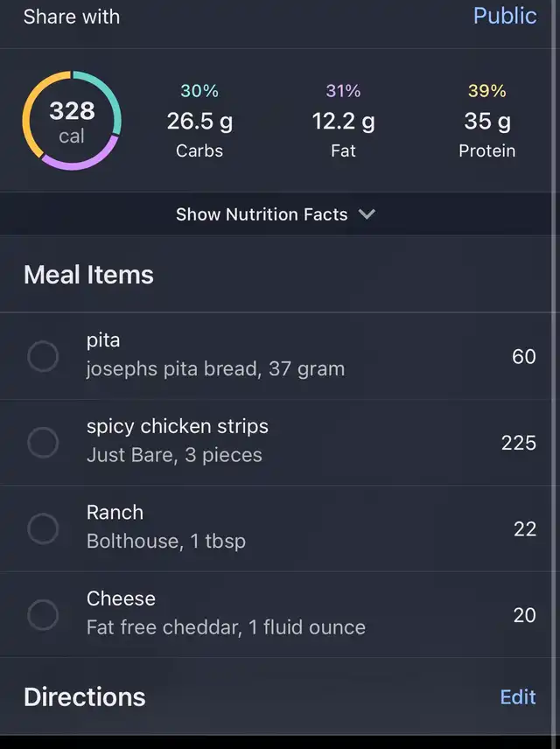
Task: Select the Share with row
Action: [x=280, y=17]
